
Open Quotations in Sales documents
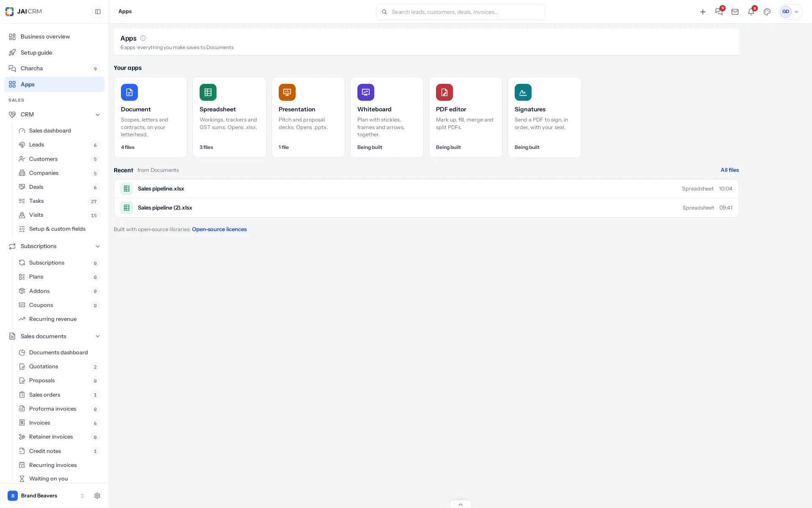click(58, 367)
